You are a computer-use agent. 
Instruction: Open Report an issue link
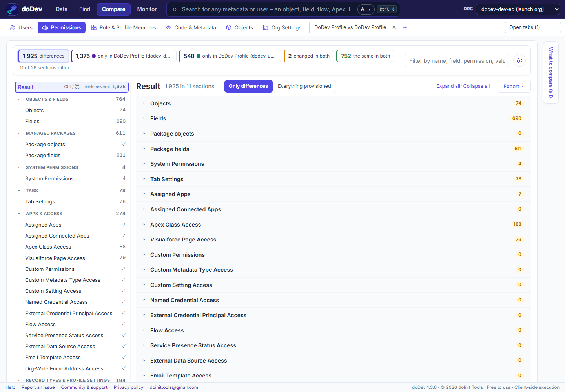[x=38, y=387]
